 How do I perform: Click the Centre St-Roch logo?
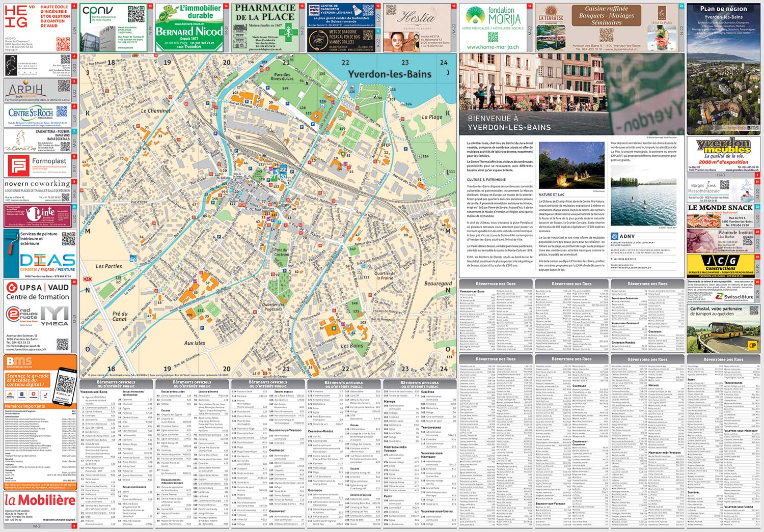click(x=31, y=113)
